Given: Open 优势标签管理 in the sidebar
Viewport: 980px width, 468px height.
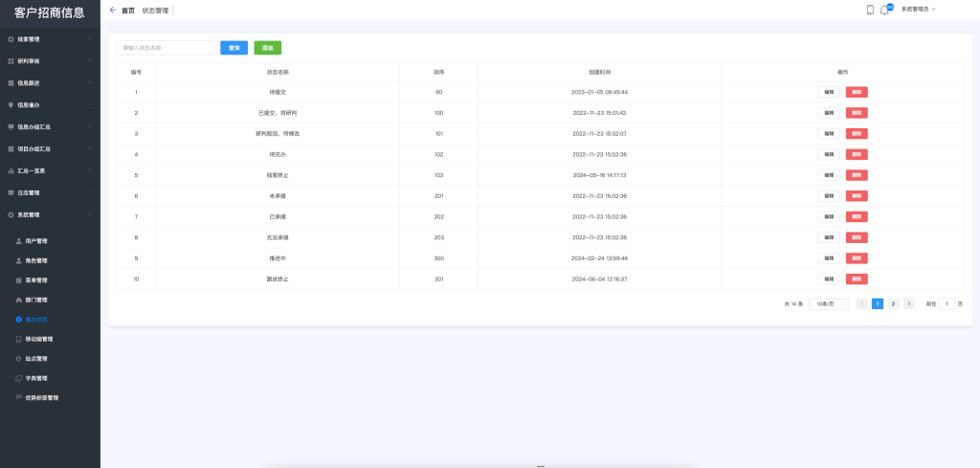Looking at the screenshot, I should click(x=41, y=397).
